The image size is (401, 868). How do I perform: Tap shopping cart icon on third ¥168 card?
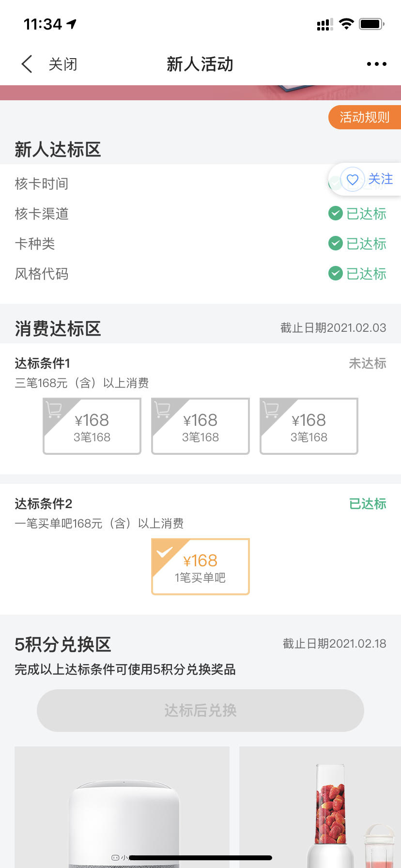pos(271,410)
